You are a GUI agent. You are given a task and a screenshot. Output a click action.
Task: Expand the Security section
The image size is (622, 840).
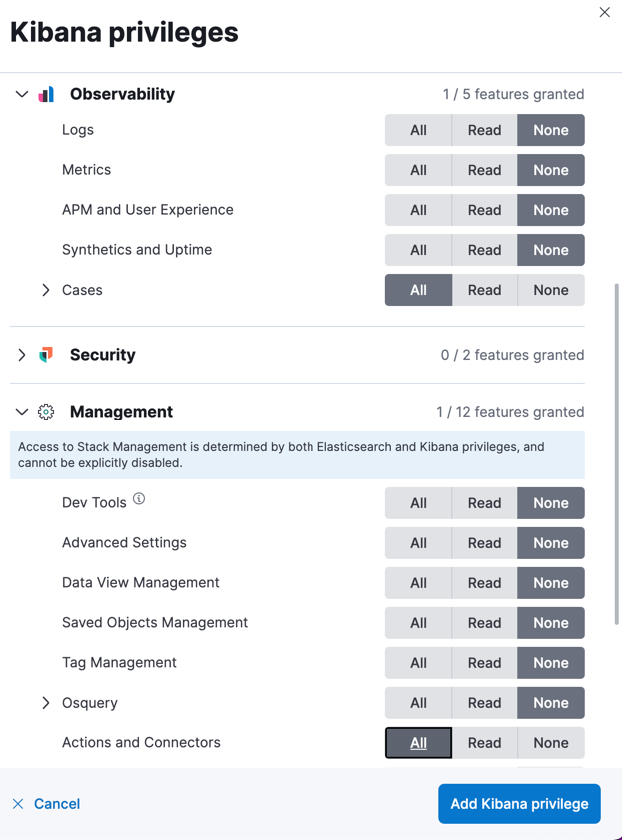[x=22, y=355]
